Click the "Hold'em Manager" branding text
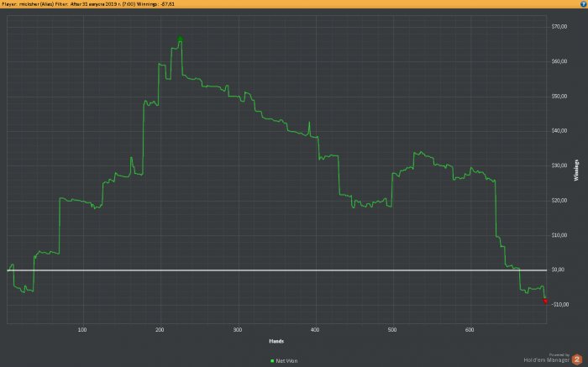 [546, 360]
